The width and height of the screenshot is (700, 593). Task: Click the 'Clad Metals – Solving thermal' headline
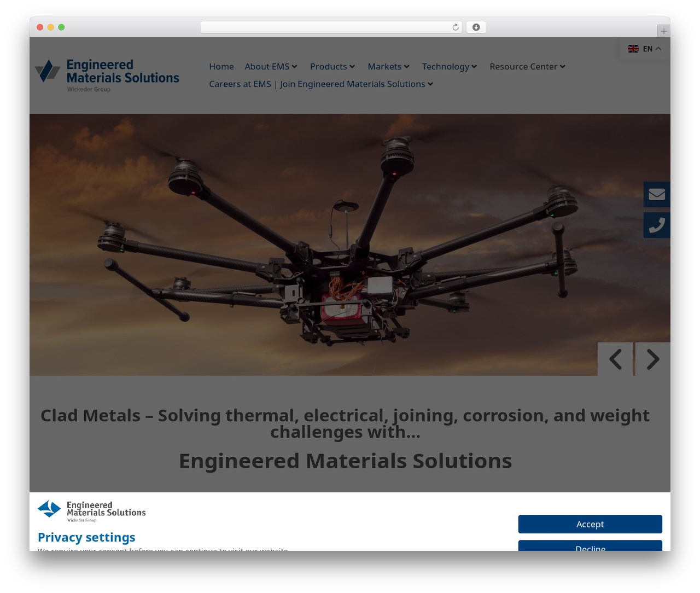tap(345, 423)
